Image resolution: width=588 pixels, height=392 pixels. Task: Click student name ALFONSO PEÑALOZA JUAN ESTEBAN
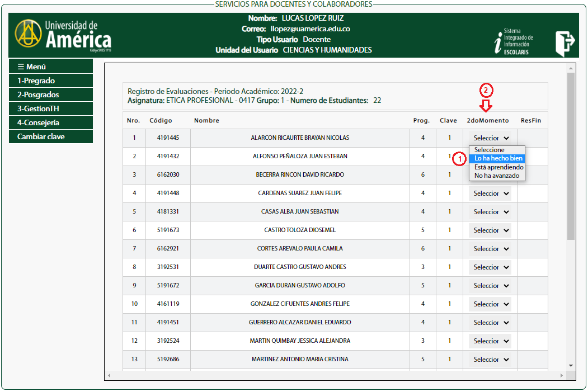pos(300,156)
